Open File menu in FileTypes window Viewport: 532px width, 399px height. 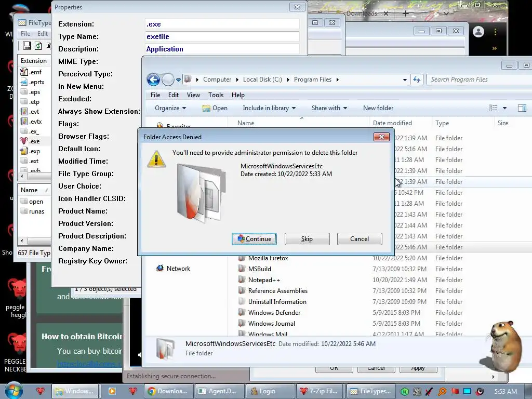25,34
